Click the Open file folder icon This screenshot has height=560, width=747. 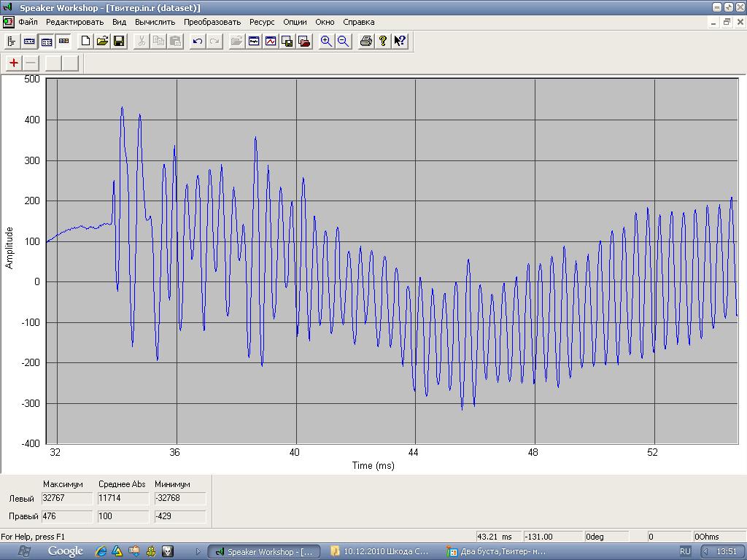[102, 41]
